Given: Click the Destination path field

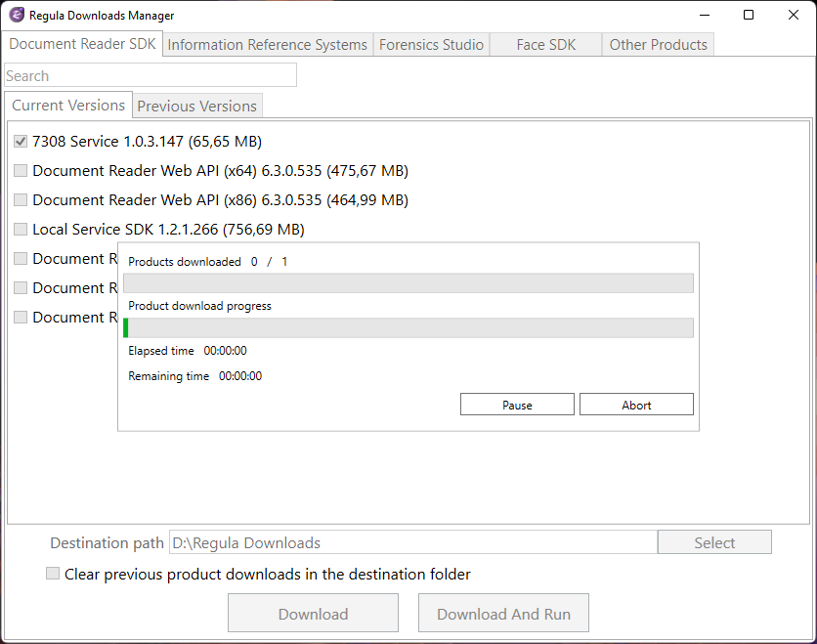Looking at the screenshot, I should click(x=413, y=542).
